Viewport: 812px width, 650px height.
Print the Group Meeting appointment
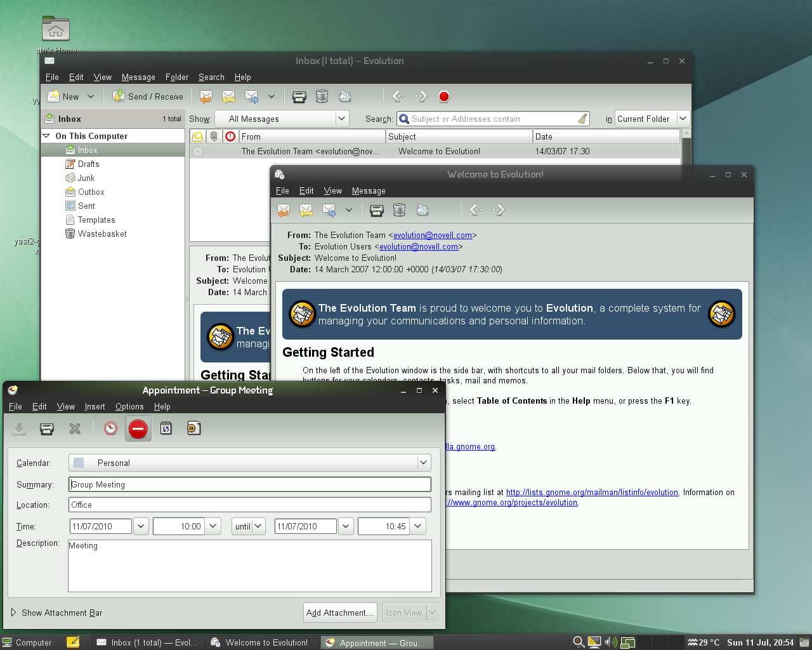(47, 429)
